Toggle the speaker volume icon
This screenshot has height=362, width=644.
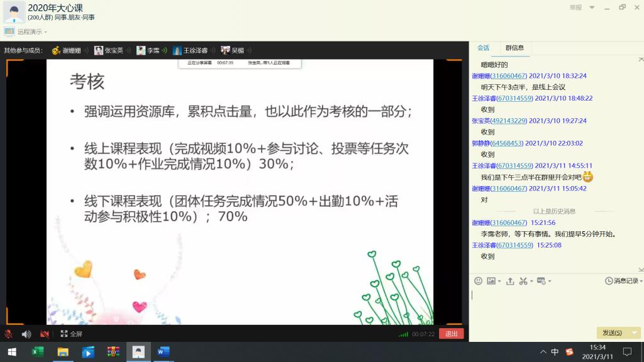26,334
